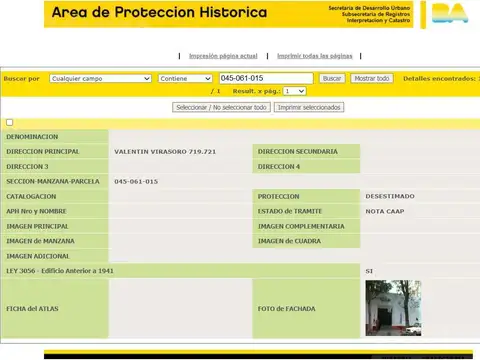Open the facade photo thumbnail

393,308
